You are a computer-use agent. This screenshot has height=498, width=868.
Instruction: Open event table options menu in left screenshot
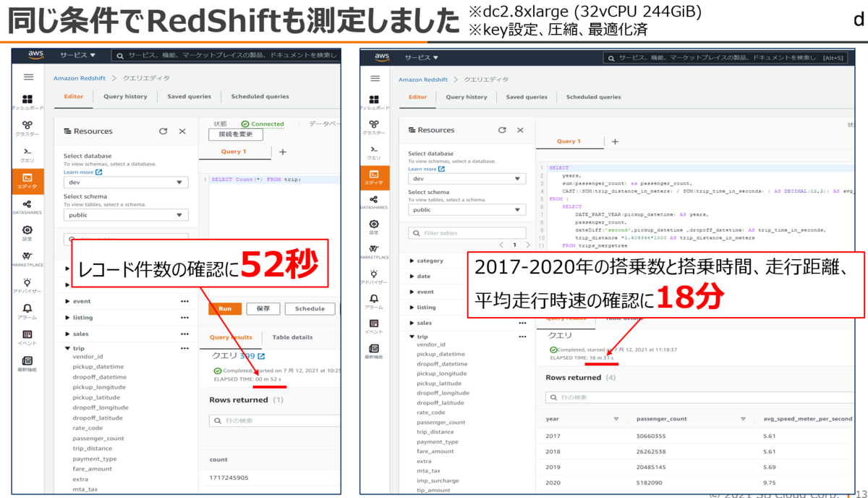(x=184, y=301)
